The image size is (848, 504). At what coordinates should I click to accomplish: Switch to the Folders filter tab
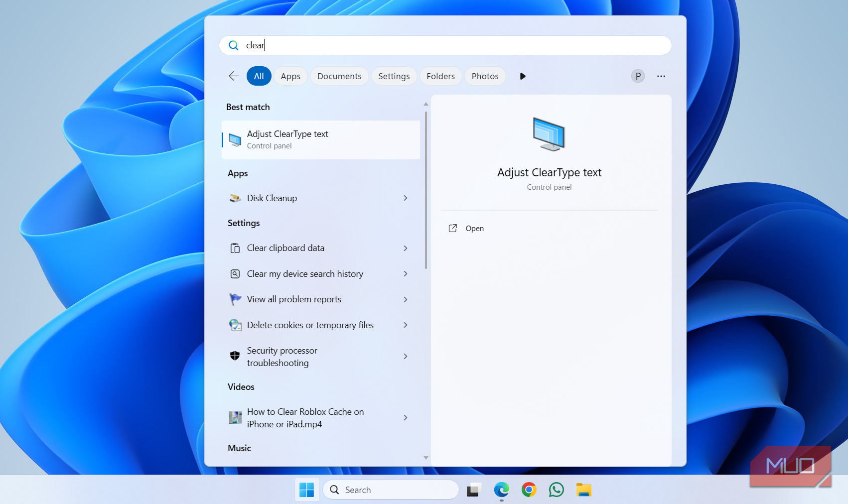point(441,76)
